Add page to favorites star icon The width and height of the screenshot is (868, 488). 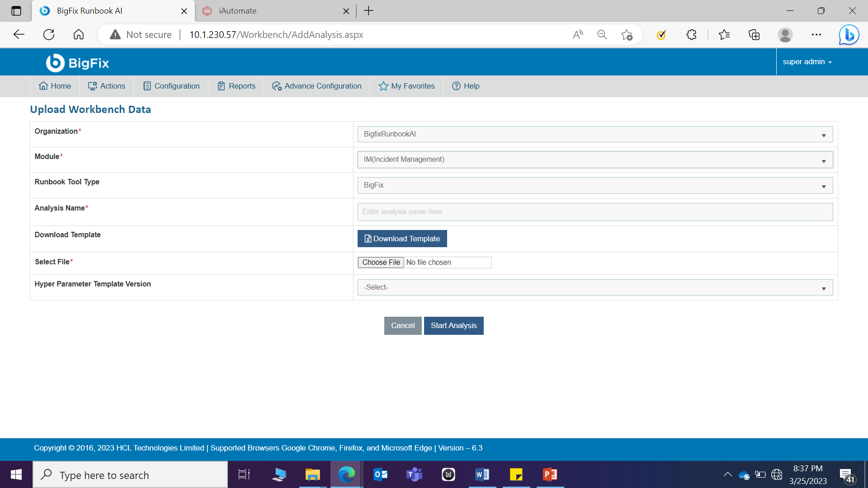(627, 35)
